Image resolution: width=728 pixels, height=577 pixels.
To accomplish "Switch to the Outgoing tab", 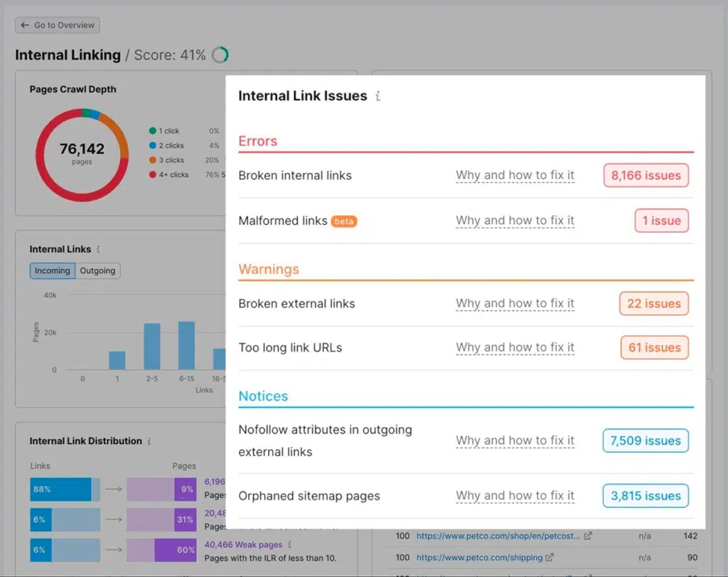I will (97, 270).
